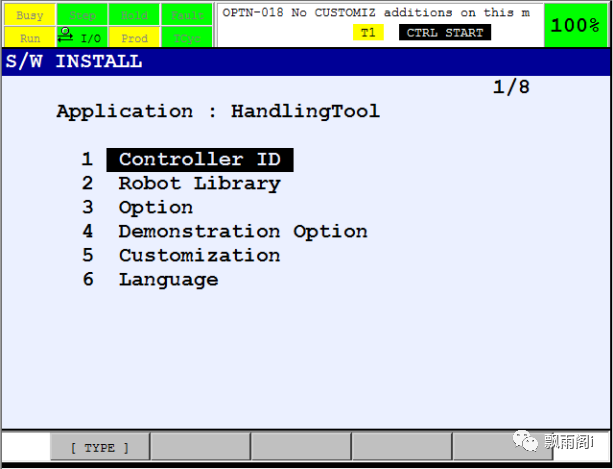Viewport: 613px width, 469px height.
Task: Click the T1 mode indicator
Action: click(x=368, y=32)
